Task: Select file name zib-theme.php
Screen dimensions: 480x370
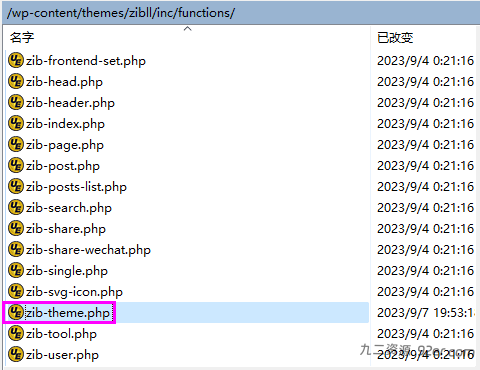Action: pos(68,313)
